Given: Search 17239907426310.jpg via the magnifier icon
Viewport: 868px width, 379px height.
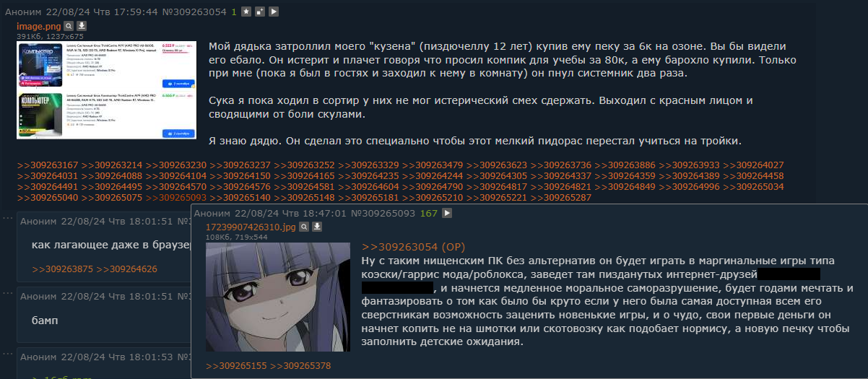Looking at the screenshot, I should (x=305, y=227).
